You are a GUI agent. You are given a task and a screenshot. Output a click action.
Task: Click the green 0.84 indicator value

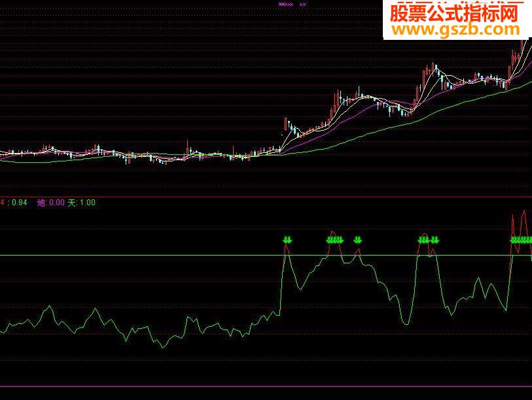point(20,203)
